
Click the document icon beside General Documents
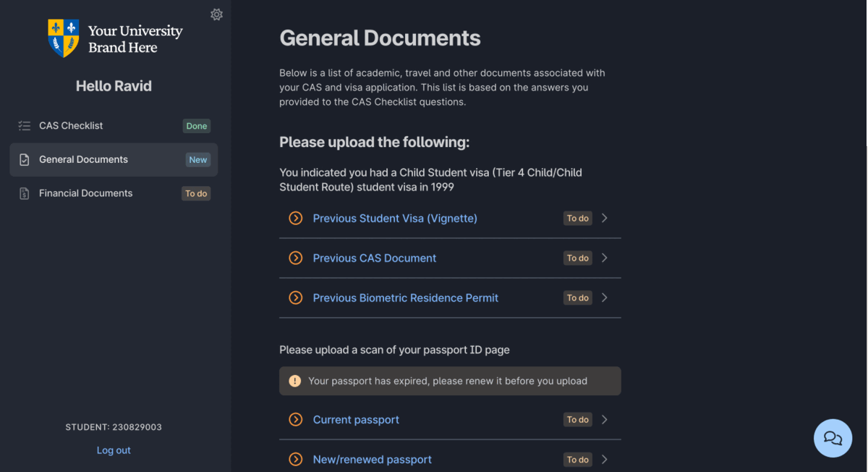pyautogui.click(x=24, y=159)
